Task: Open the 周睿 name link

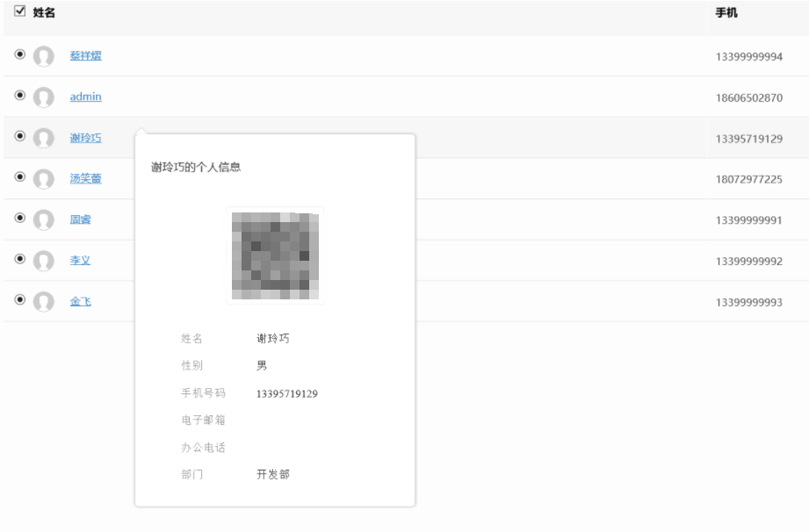Action: [81, 219]
